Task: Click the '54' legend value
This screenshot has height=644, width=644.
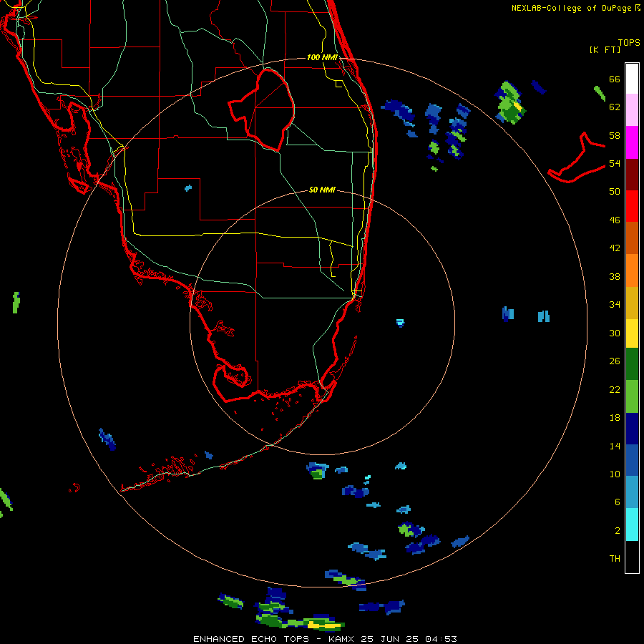Action: pyautogui.click(x=615, y=163)
